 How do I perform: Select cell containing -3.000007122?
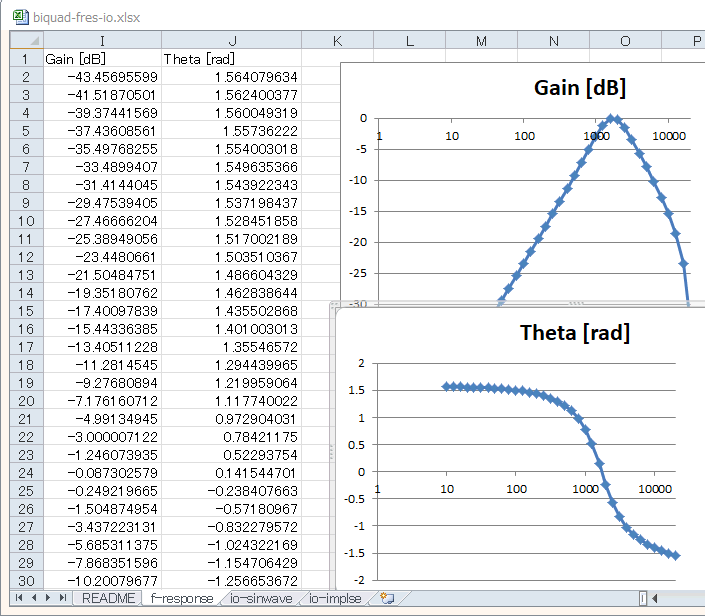tap(102, 437)
